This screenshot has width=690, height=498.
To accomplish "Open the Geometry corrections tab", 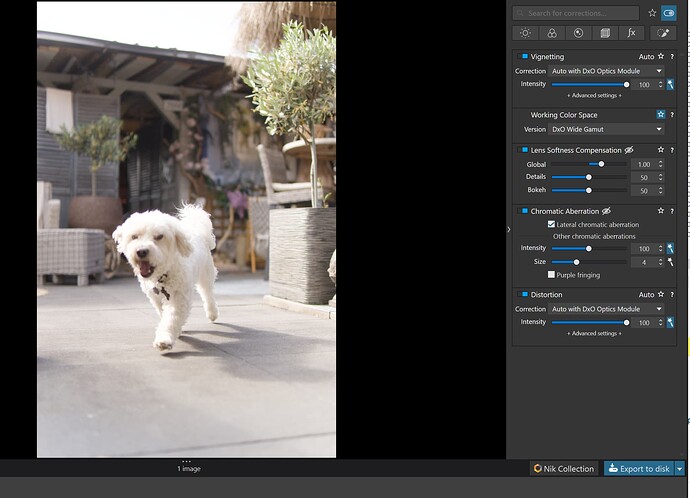I will coord(605,33).
